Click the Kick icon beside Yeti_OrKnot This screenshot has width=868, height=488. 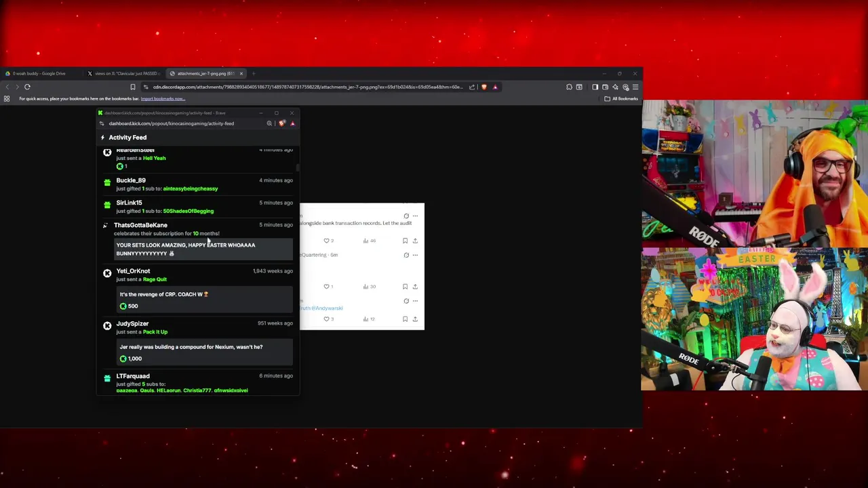(x=107, y=273)
